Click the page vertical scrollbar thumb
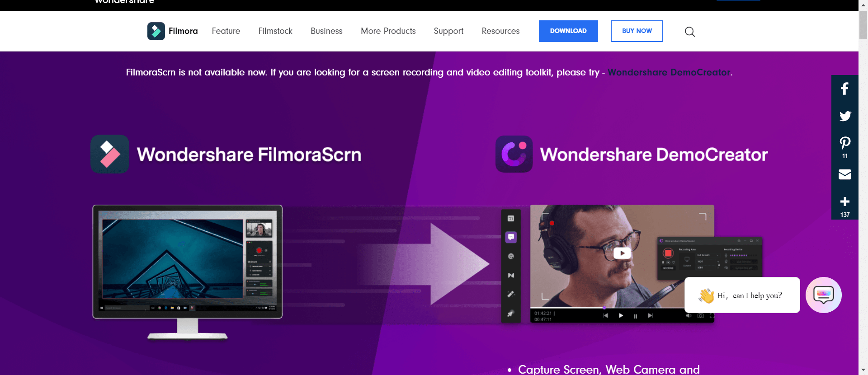 tap(863, 26)
